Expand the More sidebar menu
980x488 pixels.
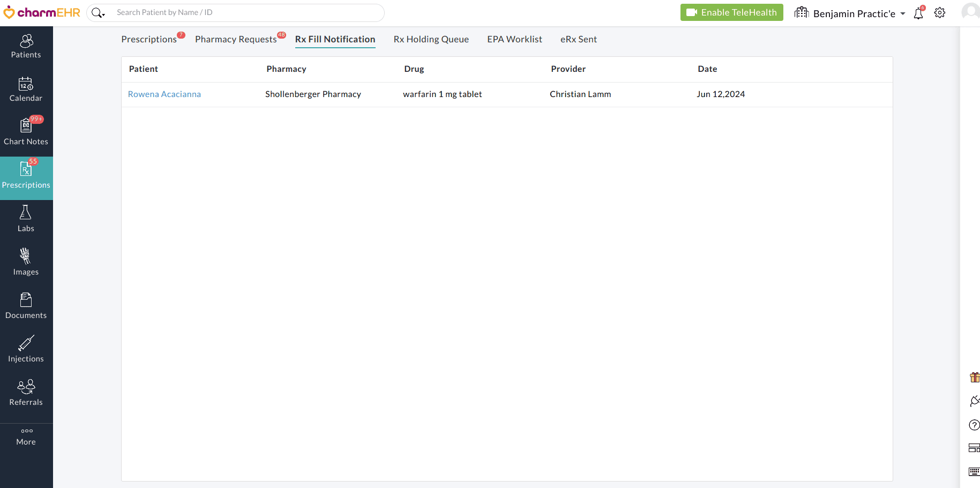26,437
